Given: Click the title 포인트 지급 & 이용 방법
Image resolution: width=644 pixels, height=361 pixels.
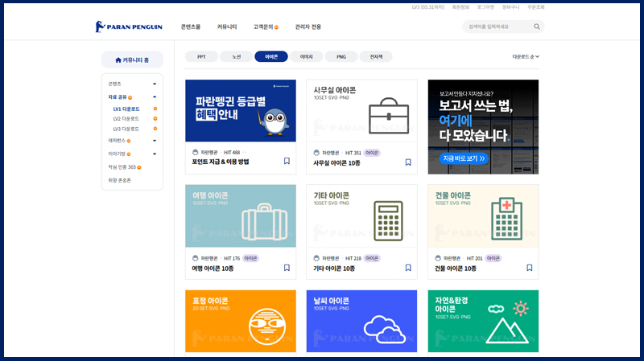Looking at the screenshot, I should pos(220,162).
